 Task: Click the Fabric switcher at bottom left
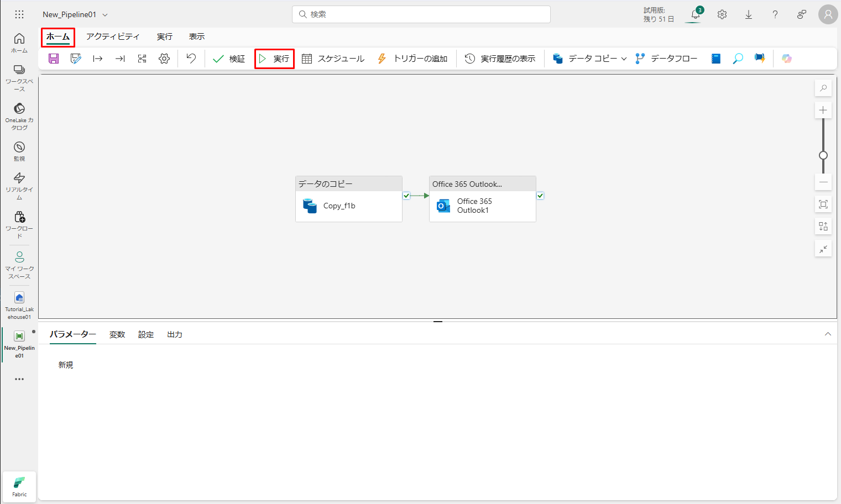tap(19, 487)
